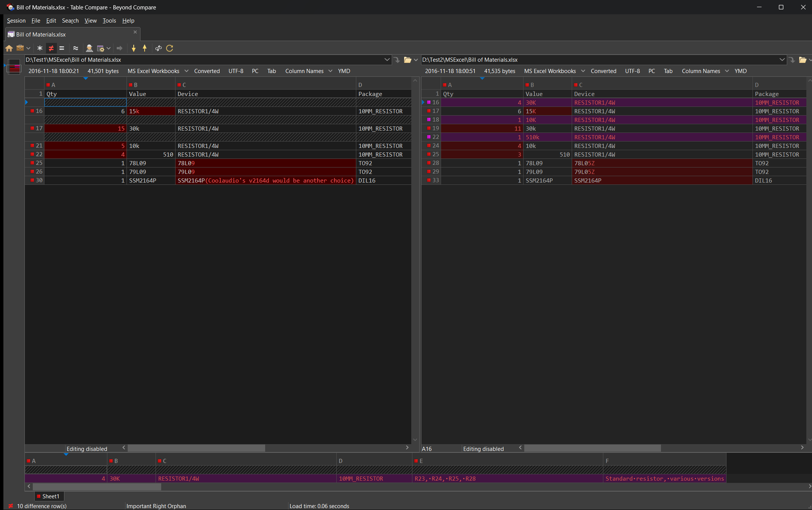Viewport: 812px width, 510px height.
Task: Go to the Home view icon
Action: 9,48
